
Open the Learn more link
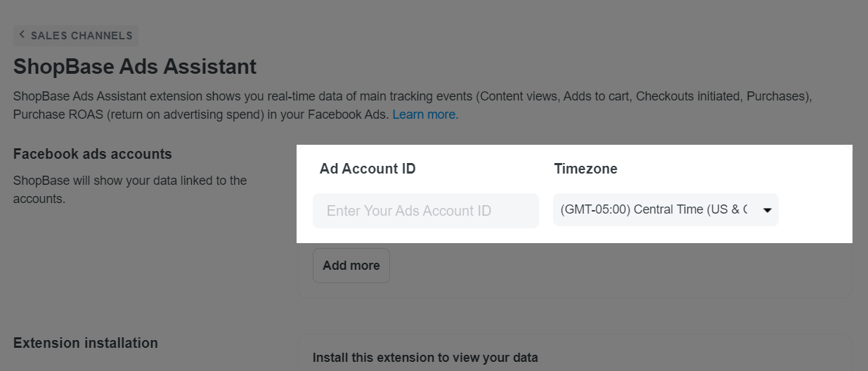pyautogui.click(x=425, y=114)
